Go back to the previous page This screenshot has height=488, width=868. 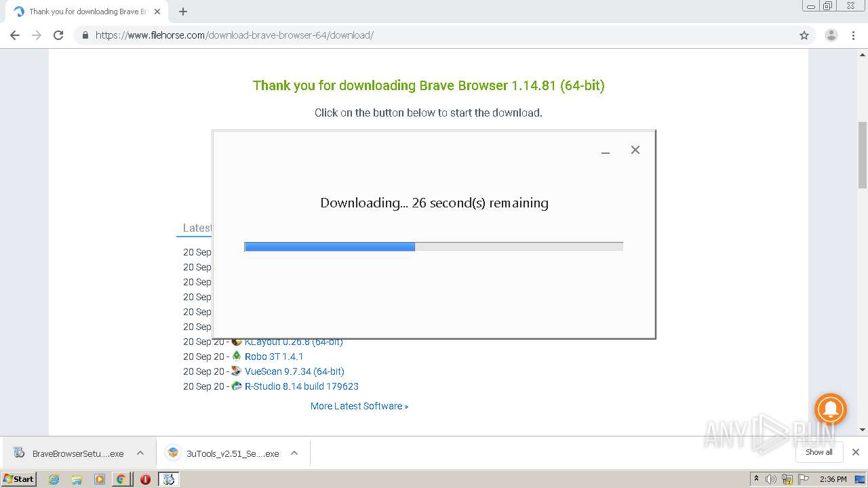(x=15, y=35)
